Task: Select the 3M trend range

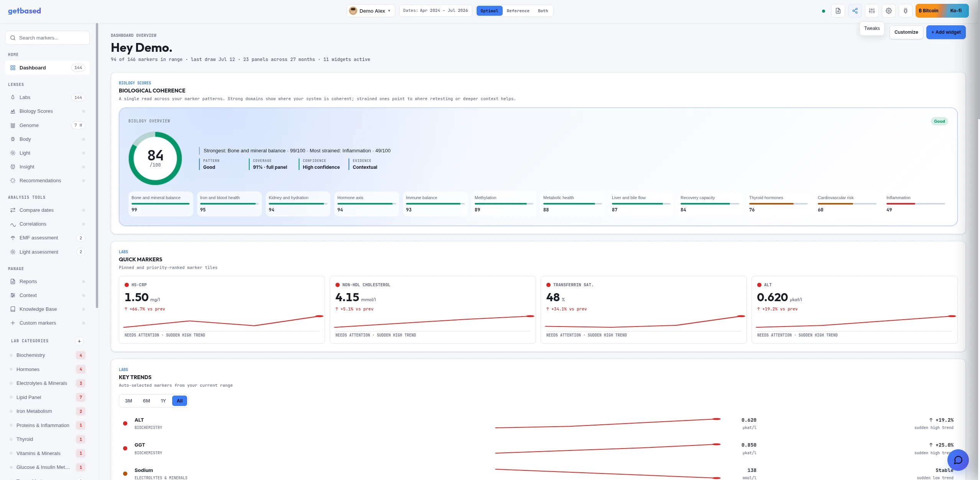Action: [x=128, y=401]
